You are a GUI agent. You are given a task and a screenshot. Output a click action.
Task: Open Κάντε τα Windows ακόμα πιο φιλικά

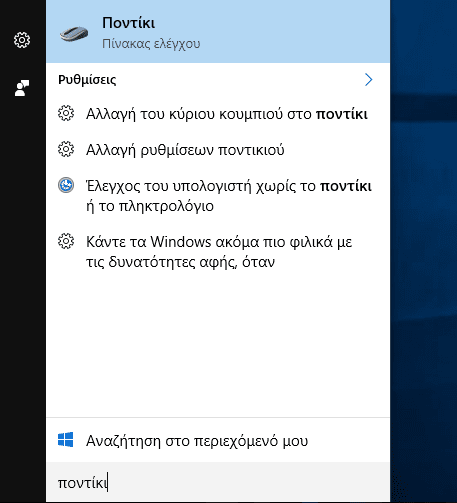coord(218,252)
